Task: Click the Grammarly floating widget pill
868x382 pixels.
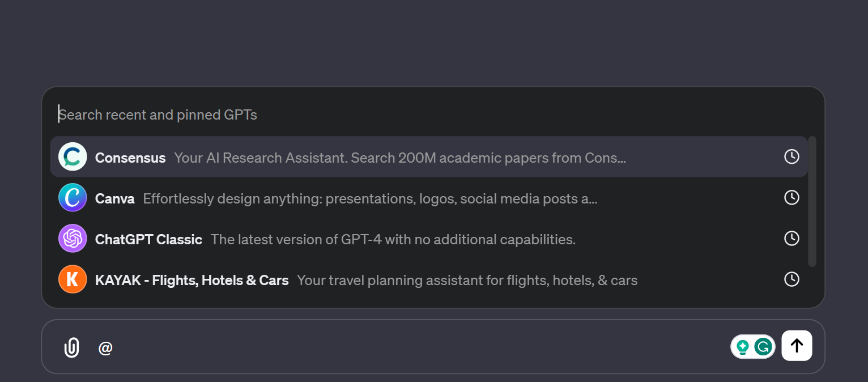Action: (753, 346)
